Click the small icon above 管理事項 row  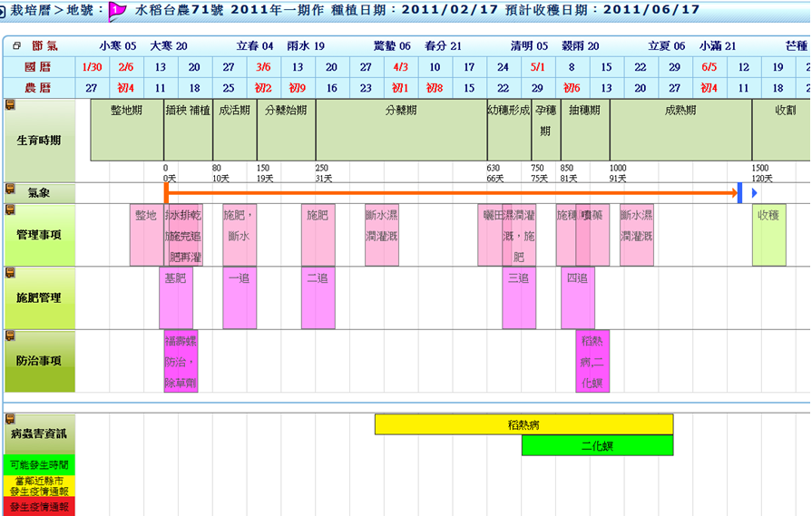point(10,209)
